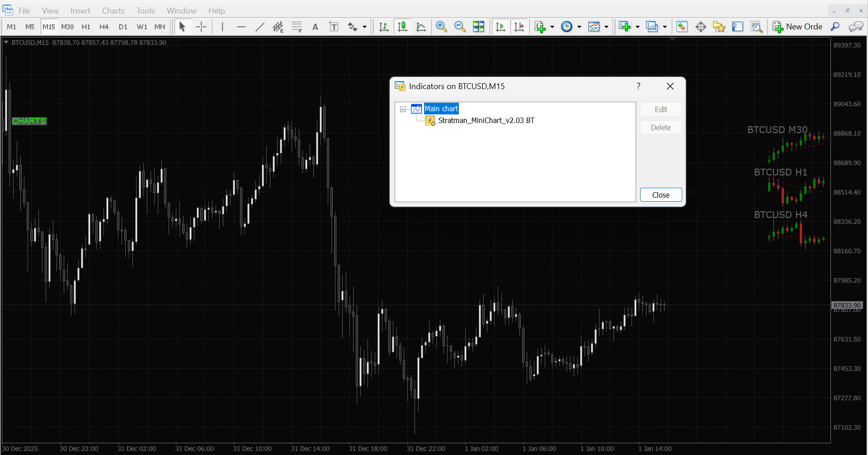Open the Insert menu
The image size is (868, 455).
coord(80,10)
